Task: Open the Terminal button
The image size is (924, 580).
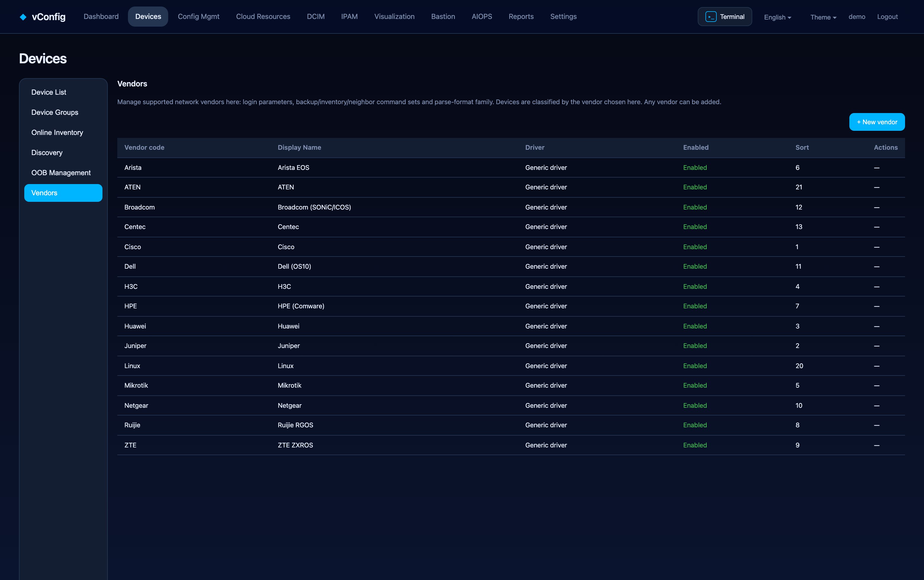Action: (724, 17)
